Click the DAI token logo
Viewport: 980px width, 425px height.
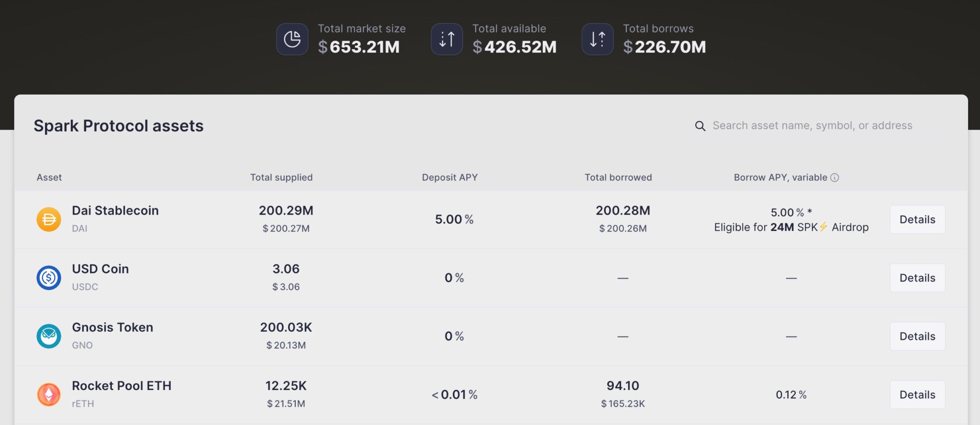(49, 219)
